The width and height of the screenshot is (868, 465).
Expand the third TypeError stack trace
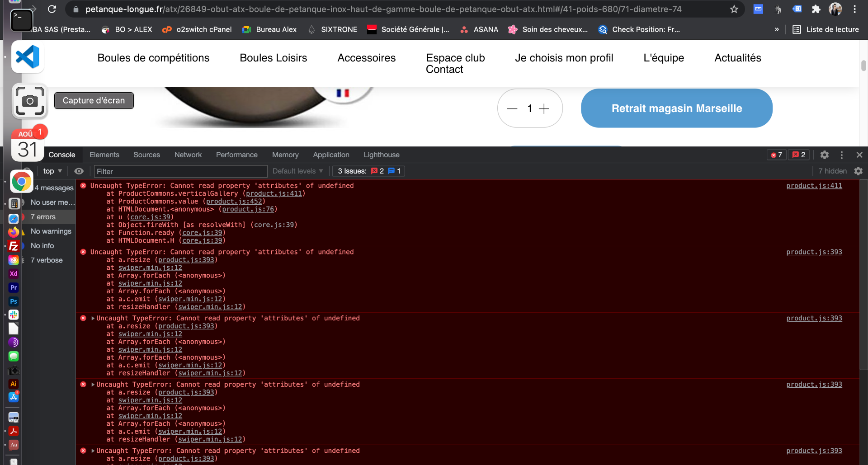93,319
